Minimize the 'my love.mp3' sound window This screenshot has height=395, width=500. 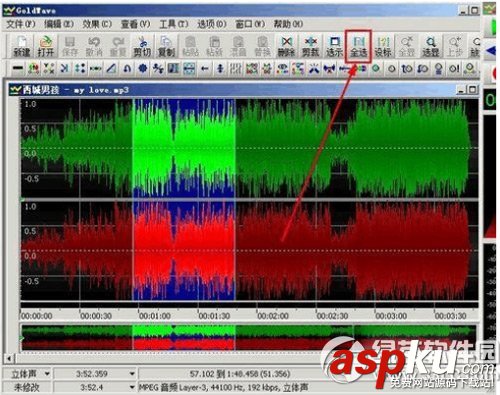click(x=461, y=89)
